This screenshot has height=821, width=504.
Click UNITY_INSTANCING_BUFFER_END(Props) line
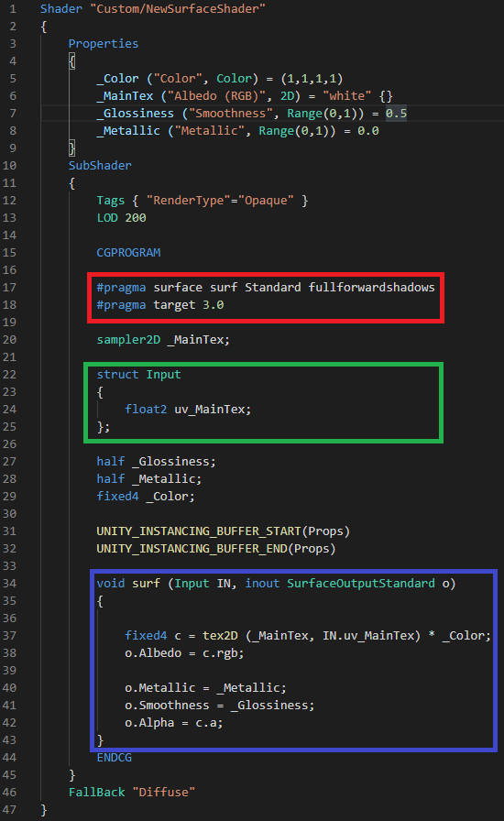(x=216, y=548)
